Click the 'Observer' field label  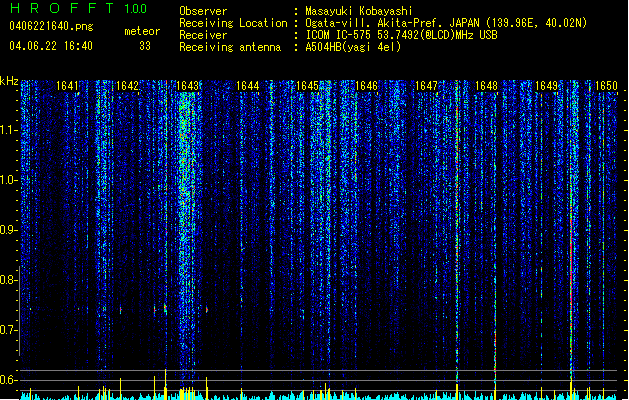(203, 11)
